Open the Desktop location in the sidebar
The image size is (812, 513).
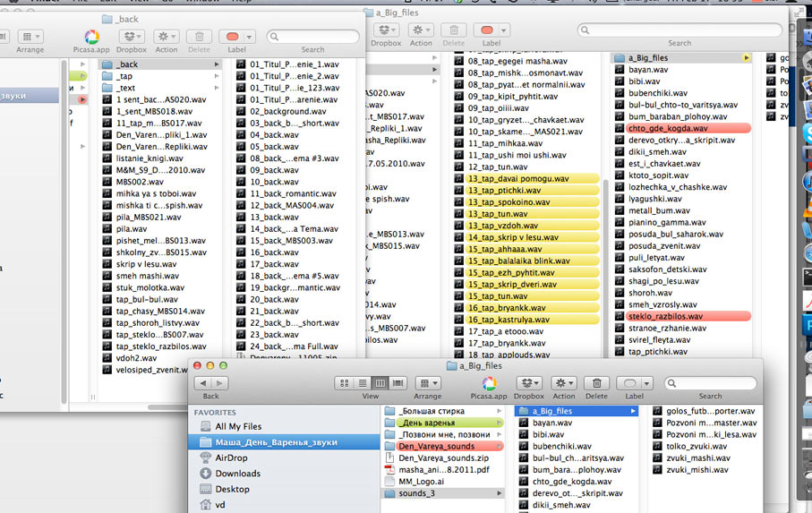click(x=233, y=490)
